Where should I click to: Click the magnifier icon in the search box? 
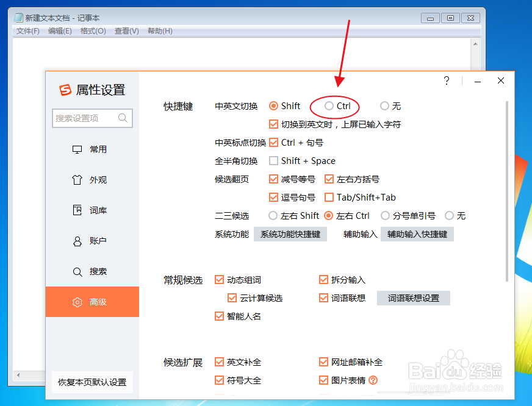click(x=122, y=118)
